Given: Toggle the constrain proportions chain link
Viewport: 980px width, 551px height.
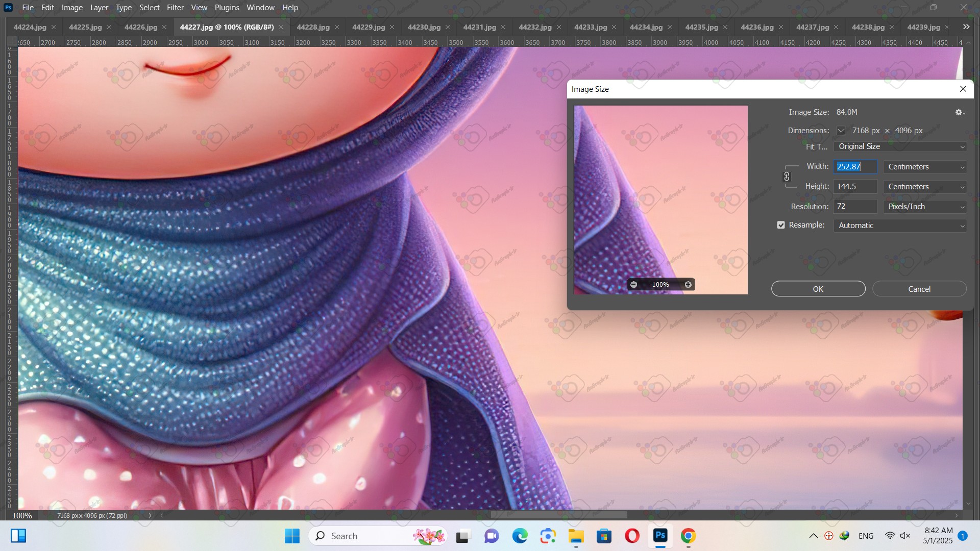Looking at the screenshot, I should [787, 177].
